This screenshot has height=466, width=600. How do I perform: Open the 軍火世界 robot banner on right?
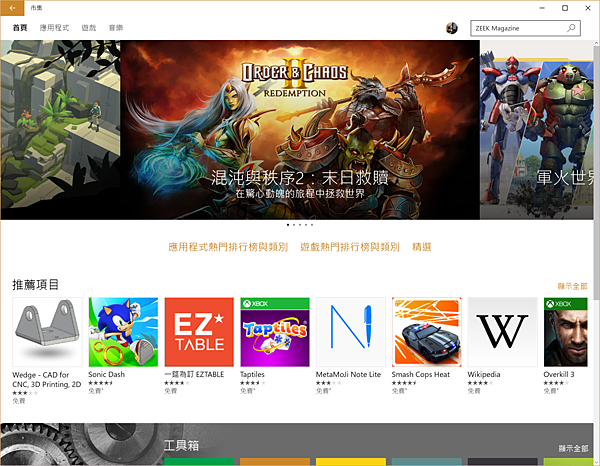(x=537, y=130)
